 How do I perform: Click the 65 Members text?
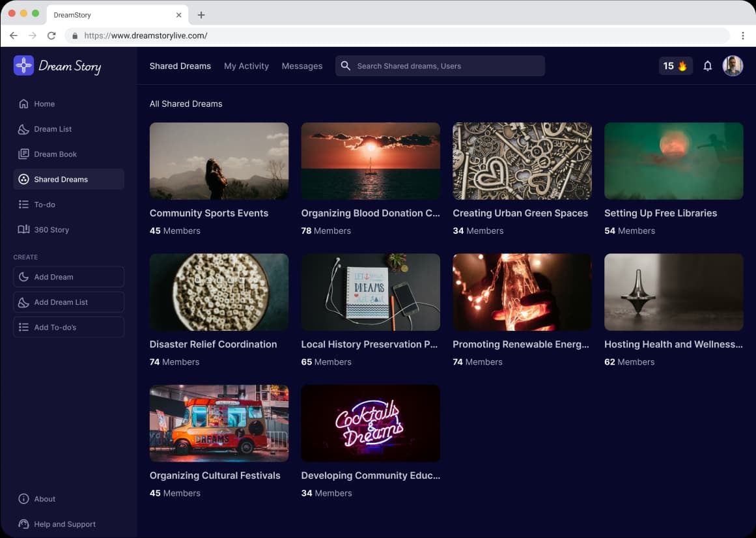click(326, 362)
